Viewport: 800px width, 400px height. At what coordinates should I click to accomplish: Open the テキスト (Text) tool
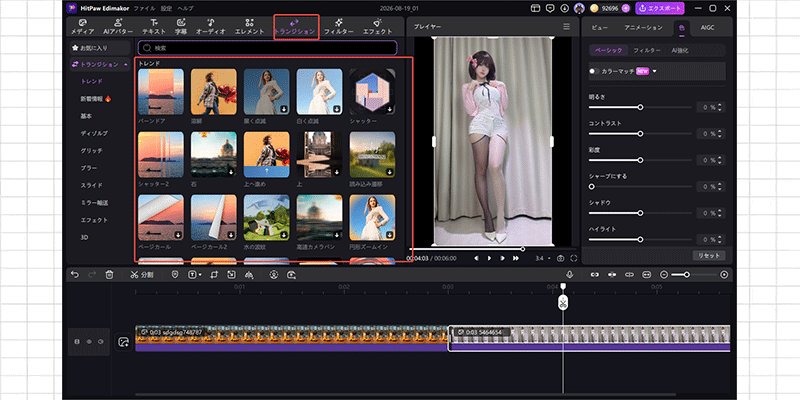(154, 27)
